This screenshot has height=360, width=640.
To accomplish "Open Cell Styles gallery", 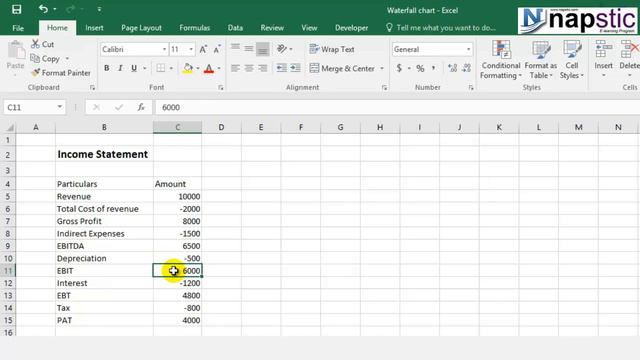I will (x=571, y=60).
